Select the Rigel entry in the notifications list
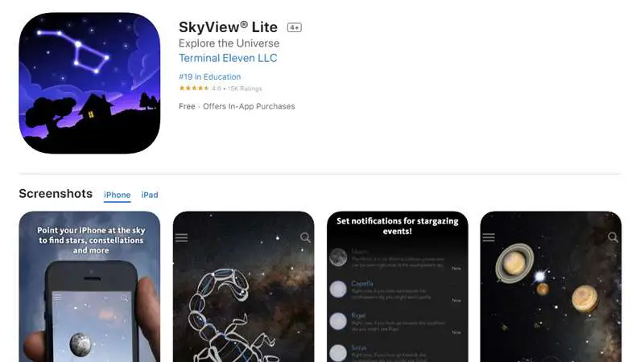The height and width of the screenshot is (362, 644). [x=395, y=322]
